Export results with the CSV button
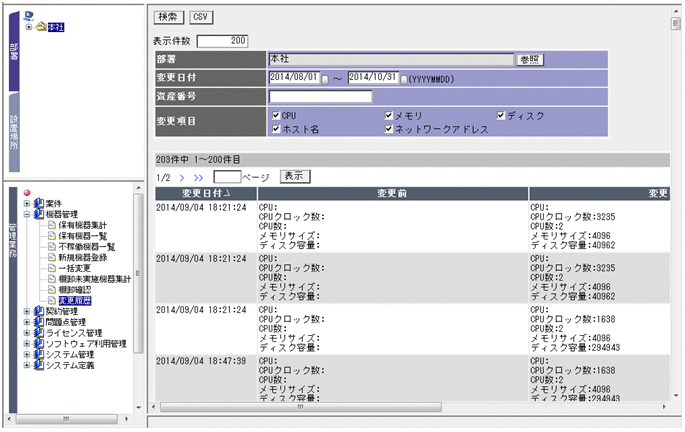685x432 pixels. (201, 17)
